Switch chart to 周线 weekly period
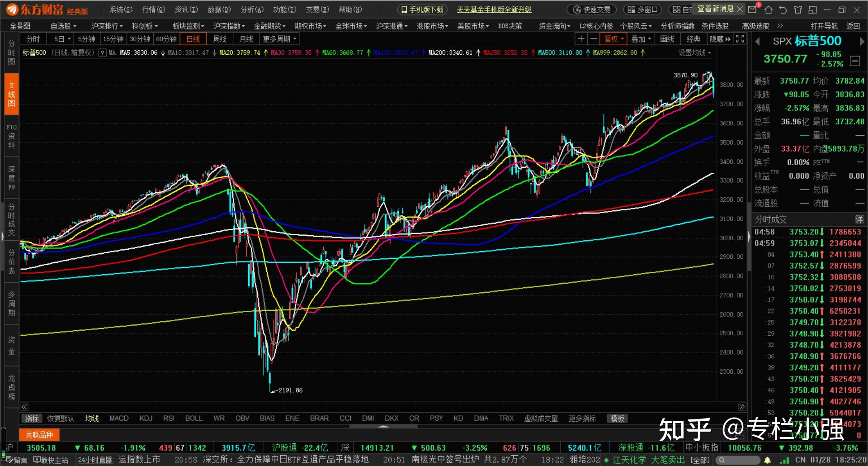Screen dimensions: 868x466 220,39
